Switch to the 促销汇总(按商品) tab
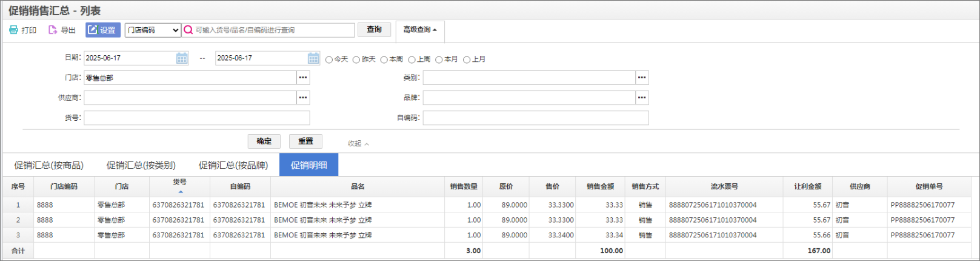This screenshot has width=980, height=261. pyautogui.click(x=49, y=165)
